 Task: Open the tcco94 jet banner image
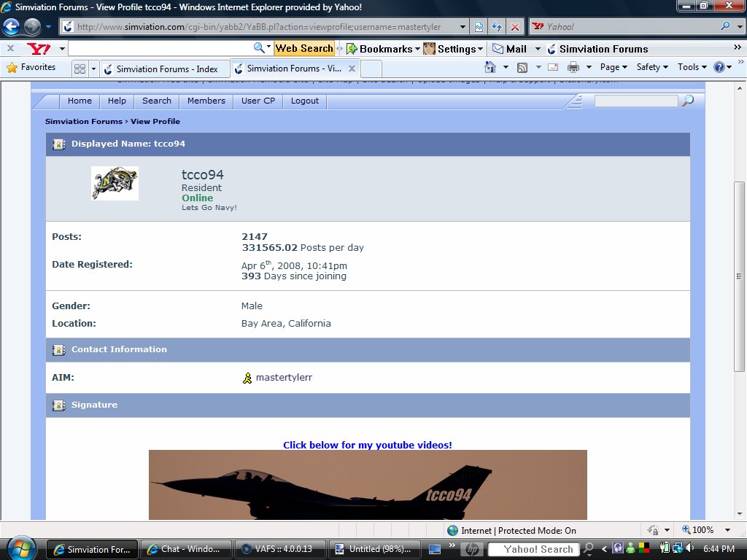click(368, 485)
